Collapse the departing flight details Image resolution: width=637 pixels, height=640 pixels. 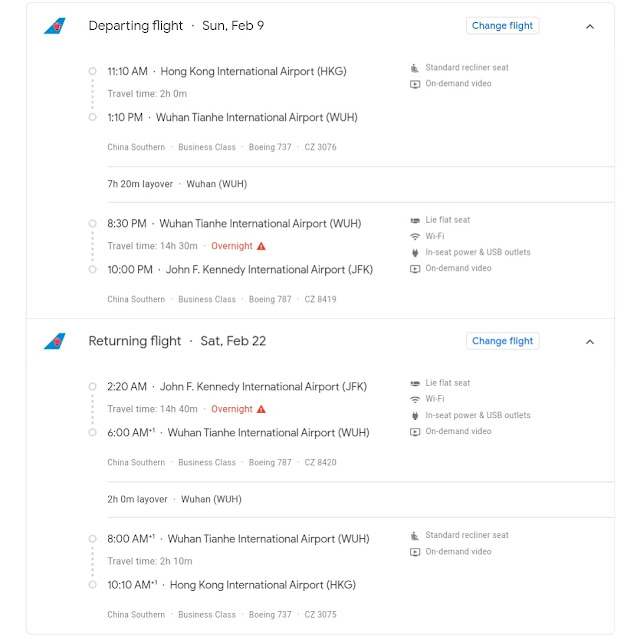point(590,26)
